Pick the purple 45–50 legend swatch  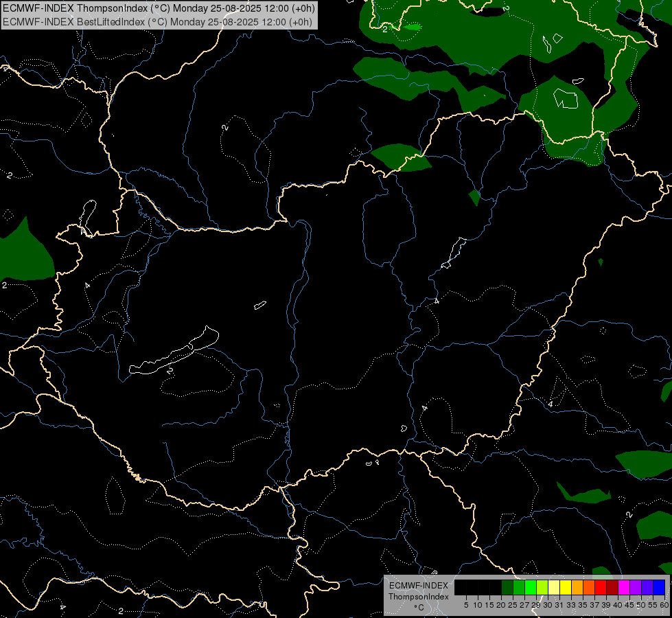coord(635,587)
